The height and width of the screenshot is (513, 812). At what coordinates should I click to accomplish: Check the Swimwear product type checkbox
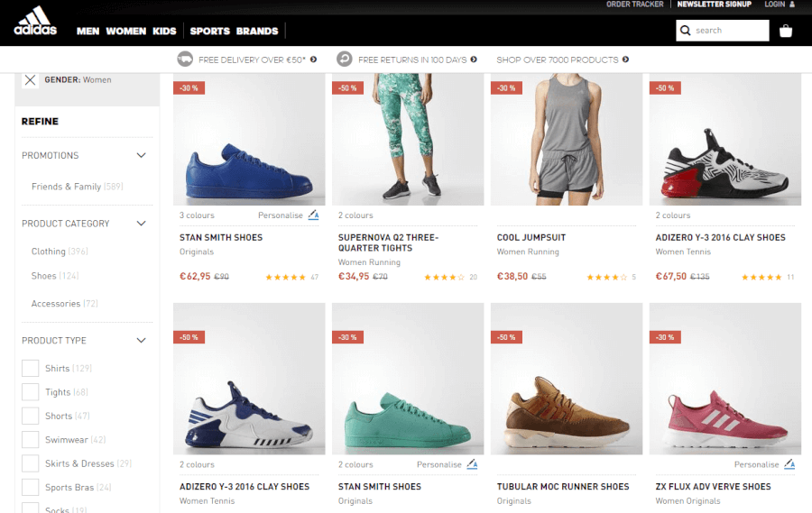coord(30,439)
